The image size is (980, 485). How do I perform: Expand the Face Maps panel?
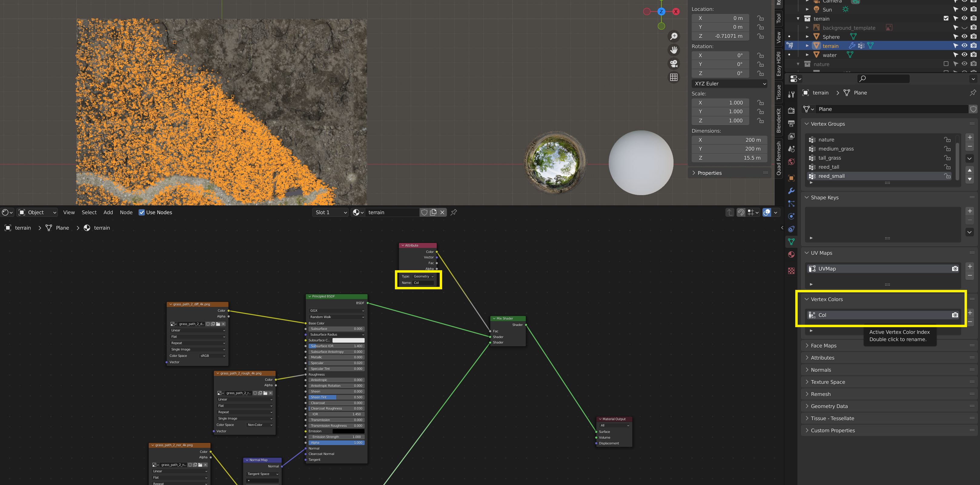(x=823, y=346)
